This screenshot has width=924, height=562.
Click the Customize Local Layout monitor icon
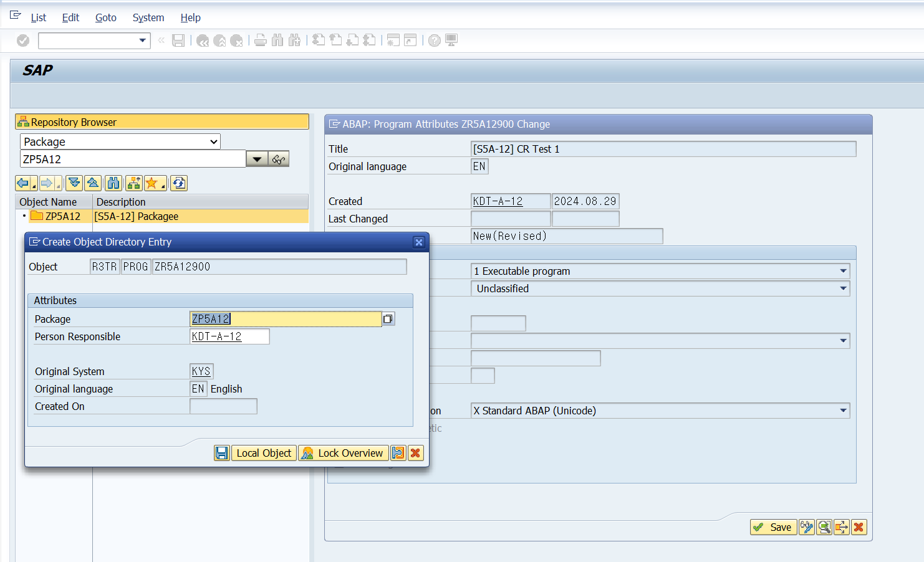point(451,40)
